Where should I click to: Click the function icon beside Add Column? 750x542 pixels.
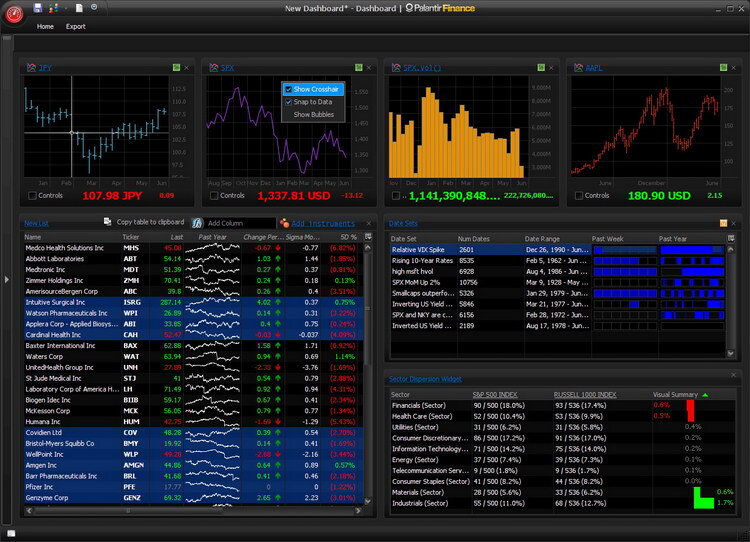click(197, 223)
